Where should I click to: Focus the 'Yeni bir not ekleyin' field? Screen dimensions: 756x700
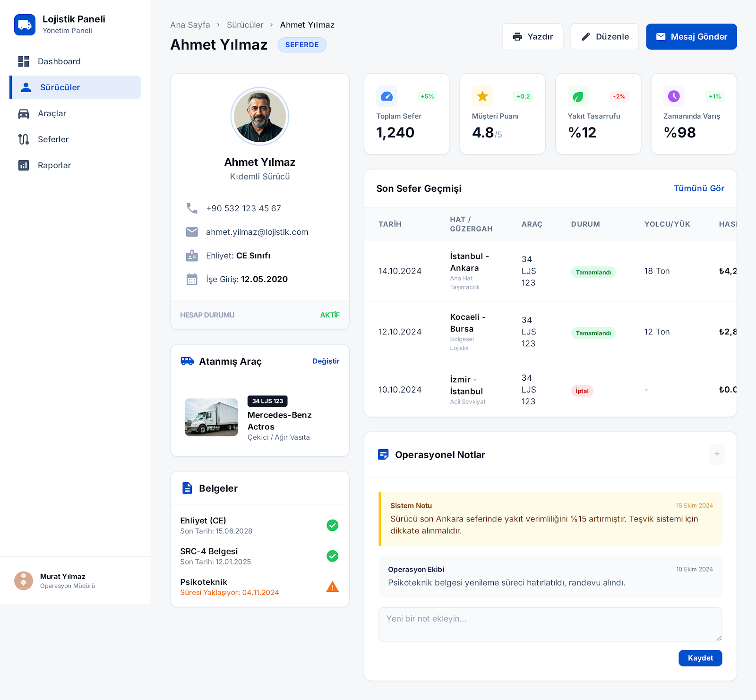tap(550, 624)
